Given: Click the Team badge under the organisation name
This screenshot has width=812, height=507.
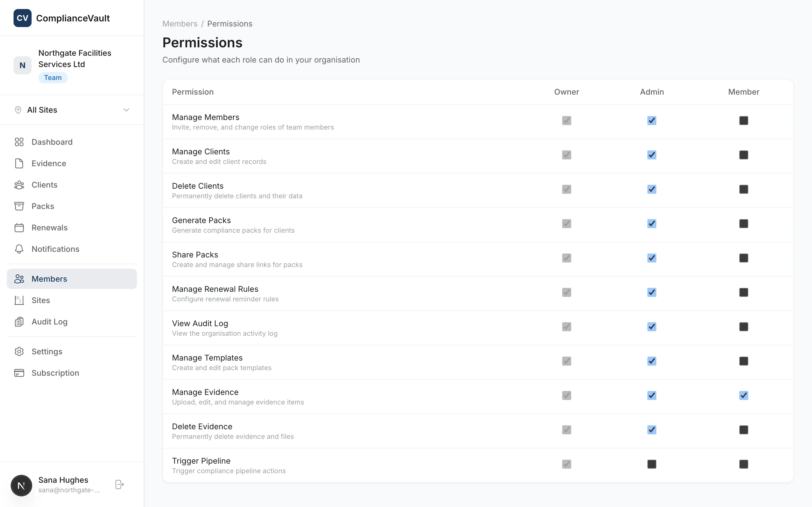Looking at the screenshot, I should pyautogui.click(x=53, y=77).
